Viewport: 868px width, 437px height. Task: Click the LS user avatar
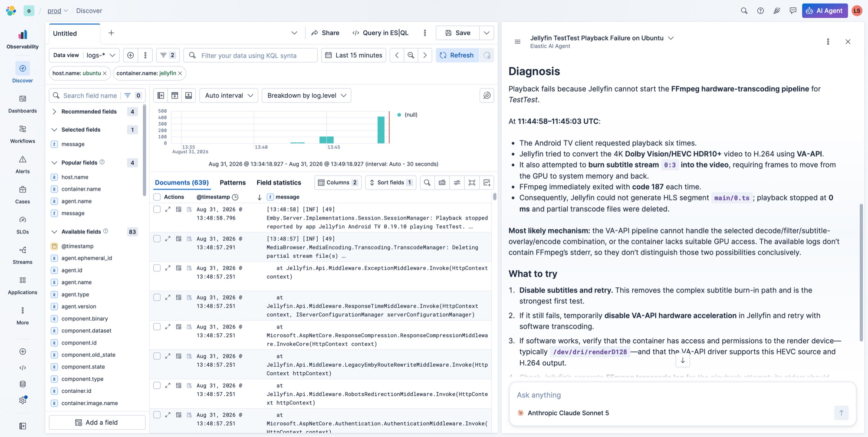857,11
